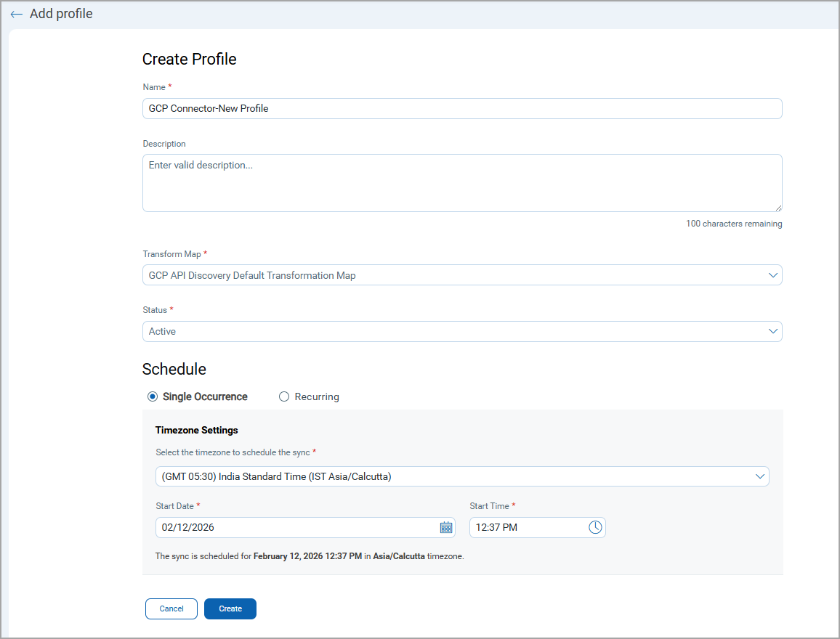This screenshot has width=840, height=639.
Task: Click the Add profile page title
Action: click(x=61, y=14)
